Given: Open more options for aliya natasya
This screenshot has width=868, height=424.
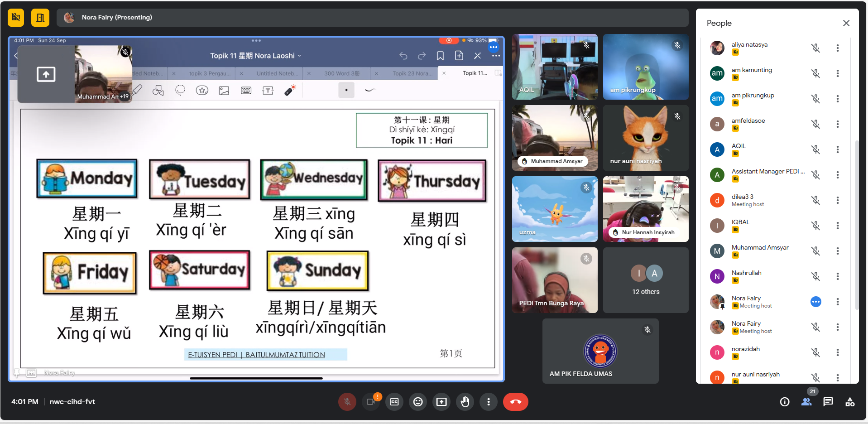Looking at the screenshot, I should coord(838,48).
